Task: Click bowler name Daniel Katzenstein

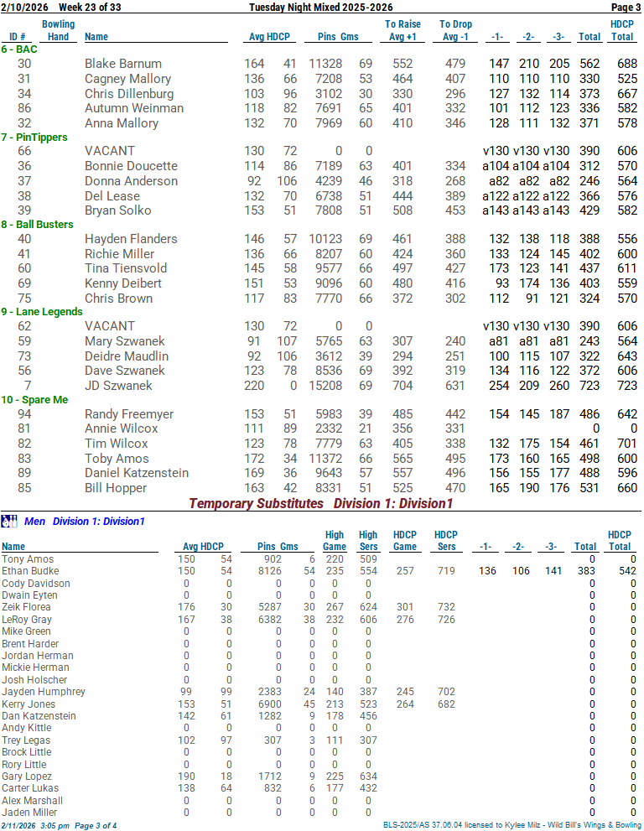Action: click(137, 473)
